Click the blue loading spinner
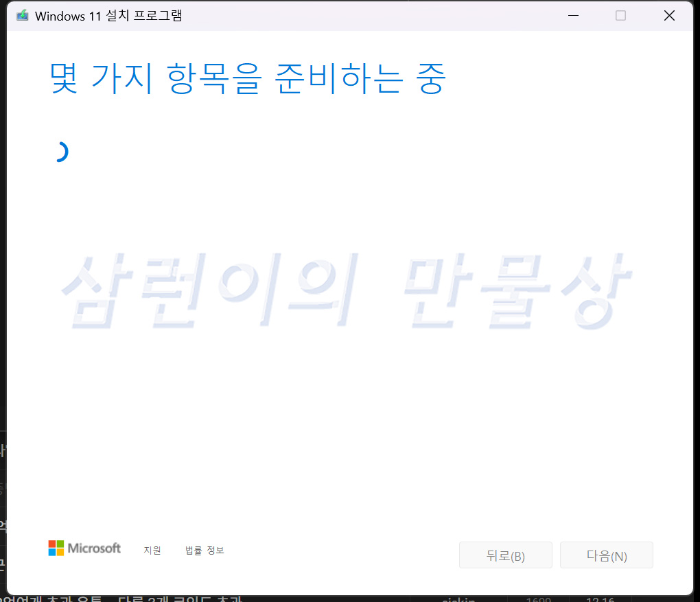Viewport: 700px width, 602px height. tap(61, 152)
